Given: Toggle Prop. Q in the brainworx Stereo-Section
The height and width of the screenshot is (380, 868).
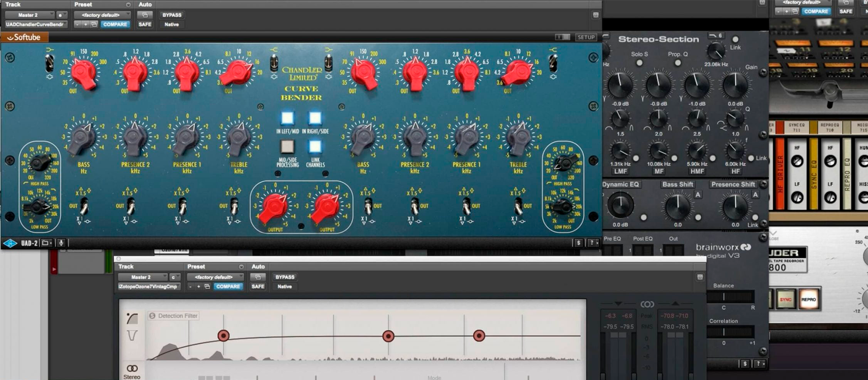Looking at the screenshot, I should (678, 63).
